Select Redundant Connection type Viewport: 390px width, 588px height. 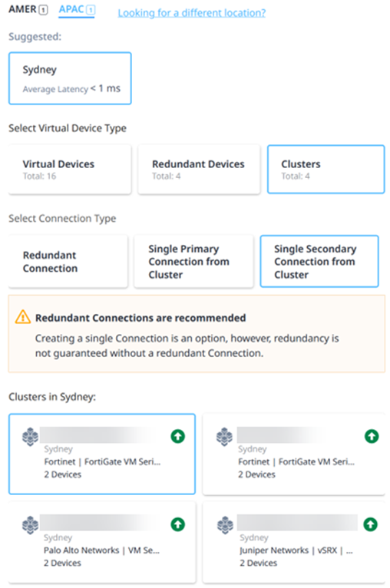(x=68, y=261)
